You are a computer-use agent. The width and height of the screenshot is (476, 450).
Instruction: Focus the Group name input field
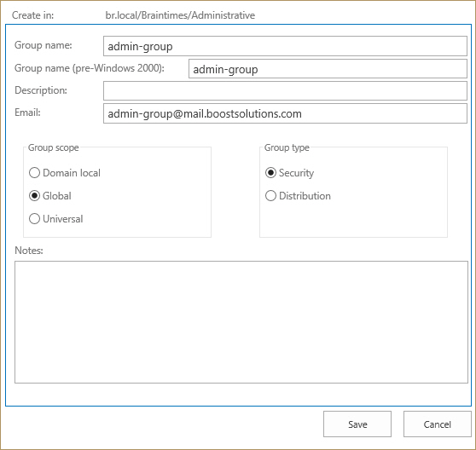pyautogui.click(x=285, y=46)
